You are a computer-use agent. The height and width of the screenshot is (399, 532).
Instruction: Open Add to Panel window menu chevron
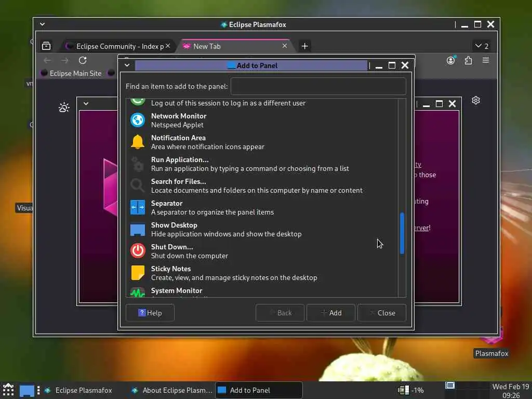pos(127,65)
